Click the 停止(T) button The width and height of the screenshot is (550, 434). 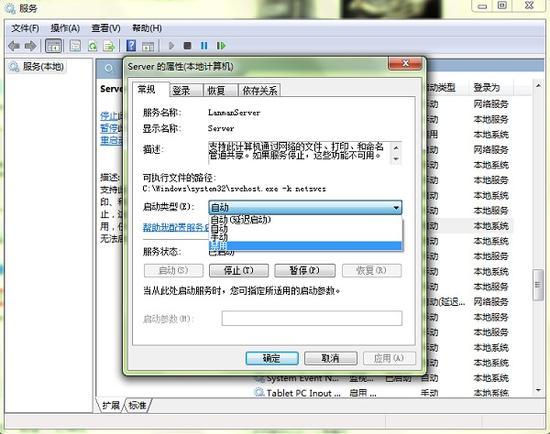[239, 271]
